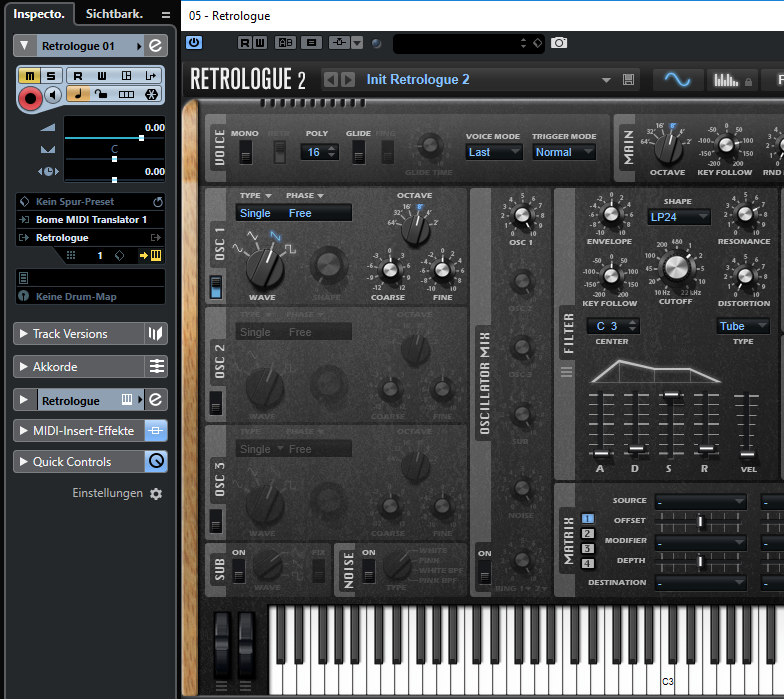The image size is (784, 699).
Task: Switch to the Sichtbark. tab
Action: point(114,14)
